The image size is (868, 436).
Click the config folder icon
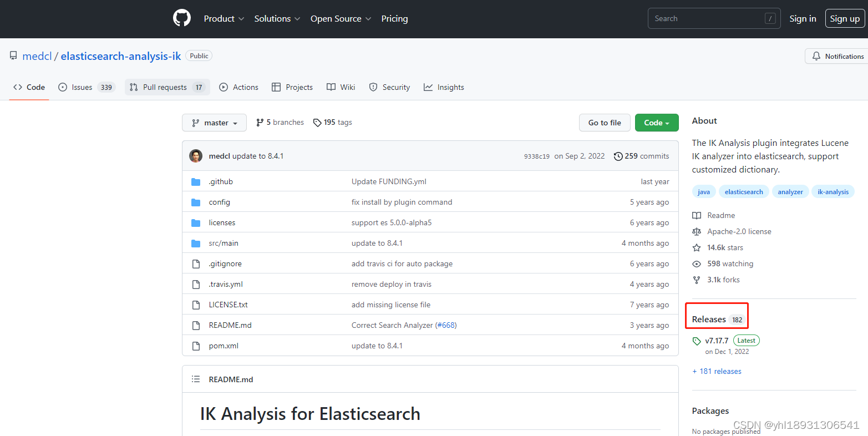pos(196,202)
